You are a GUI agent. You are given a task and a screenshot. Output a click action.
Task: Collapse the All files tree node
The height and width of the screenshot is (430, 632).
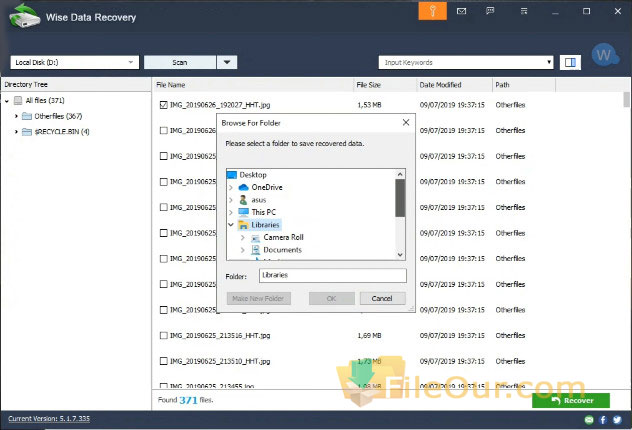coord(7,101)
